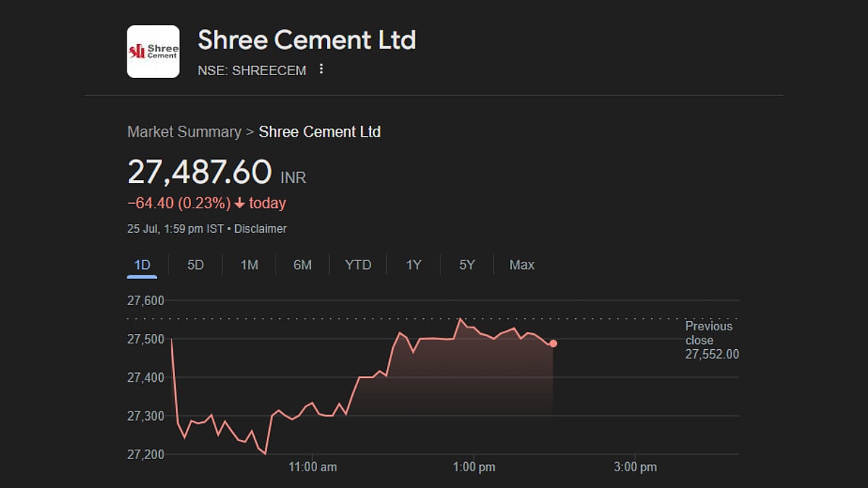The image size is (868, 488).
Task: Click the Shree Cement logo thumbnail
Action: 153,51
